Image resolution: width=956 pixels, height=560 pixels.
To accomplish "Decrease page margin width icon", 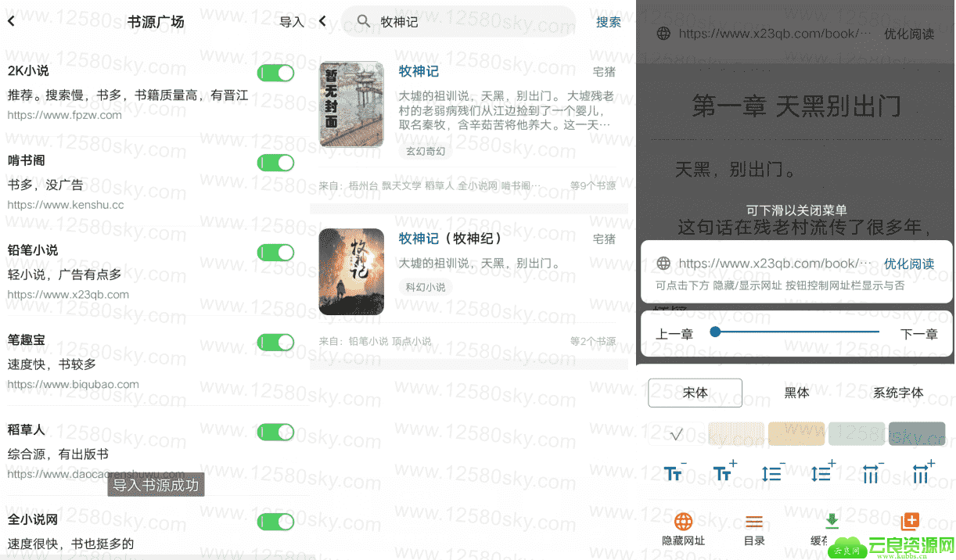I will point(872,472).
